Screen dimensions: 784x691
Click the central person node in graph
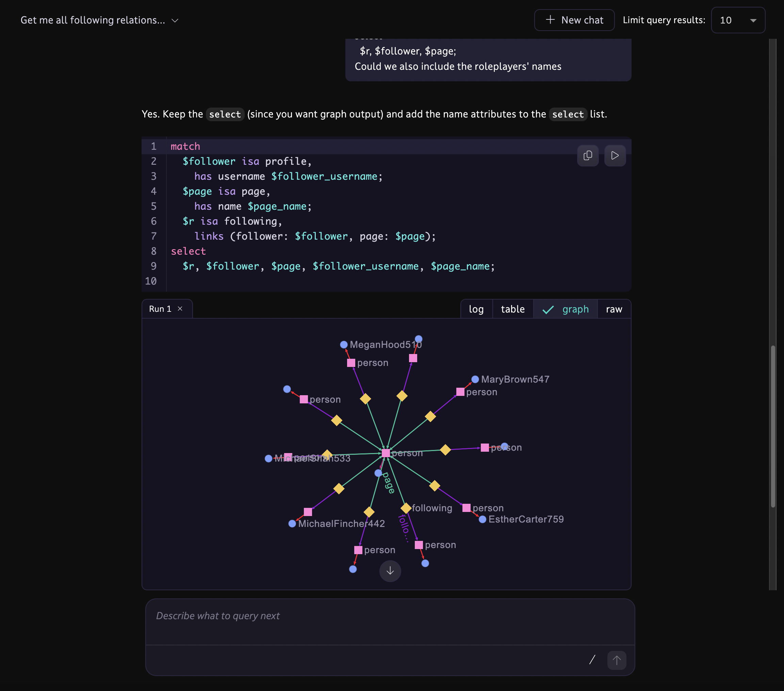point(386,453)
